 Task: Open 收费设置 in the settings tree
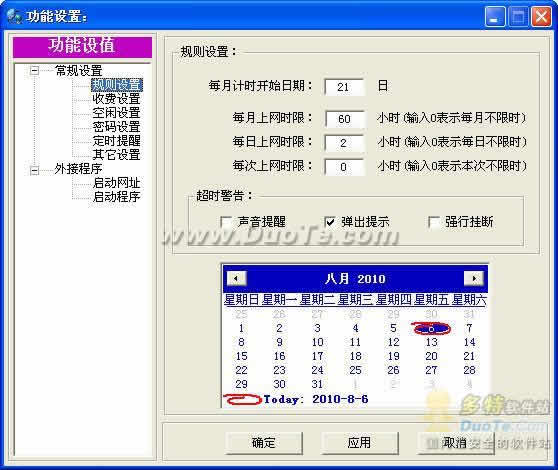[116, 99]
